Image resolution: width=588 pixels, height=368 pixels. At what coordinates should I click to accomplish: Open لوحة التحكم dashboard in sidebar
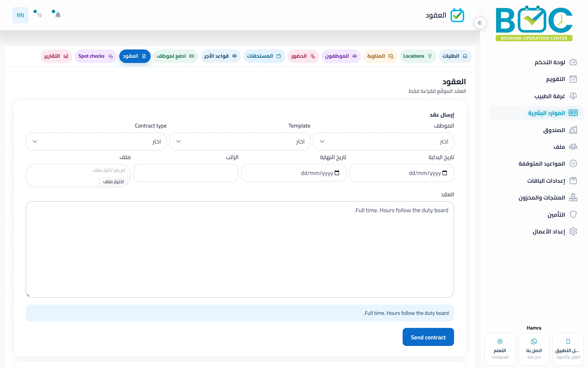[537, 62]
